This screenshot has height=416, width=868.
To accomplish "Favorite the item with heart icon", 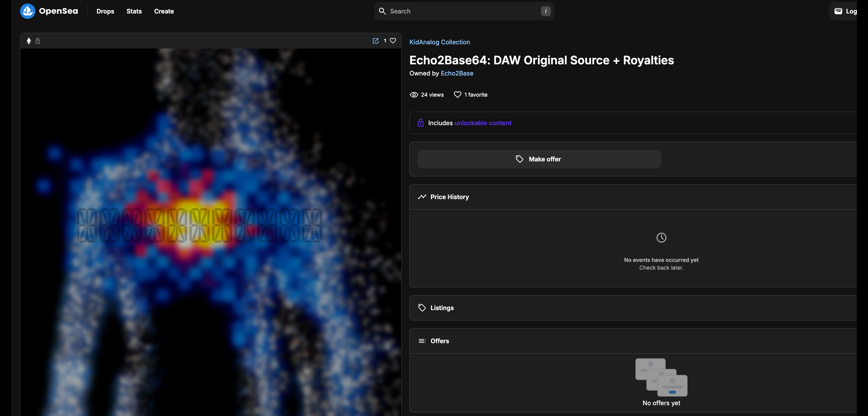I will pos(393,41).
